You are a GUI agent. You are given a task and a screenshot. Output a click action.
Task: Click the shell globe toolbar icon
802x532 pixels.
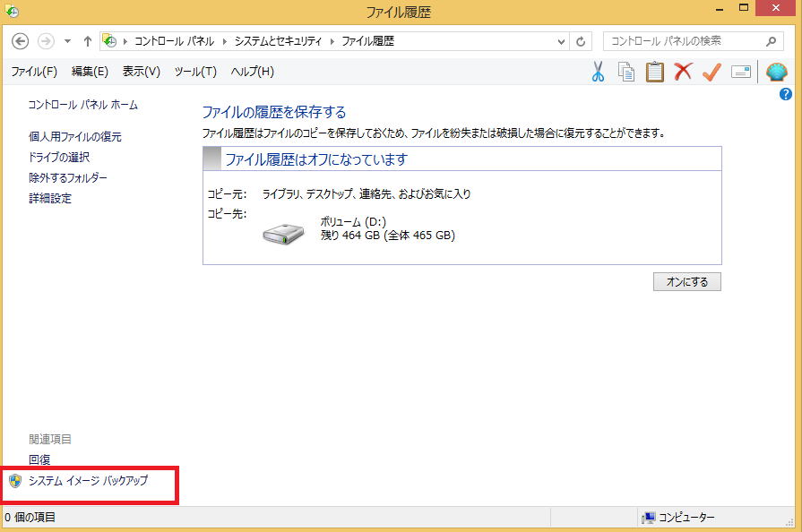tap(776, 72)
